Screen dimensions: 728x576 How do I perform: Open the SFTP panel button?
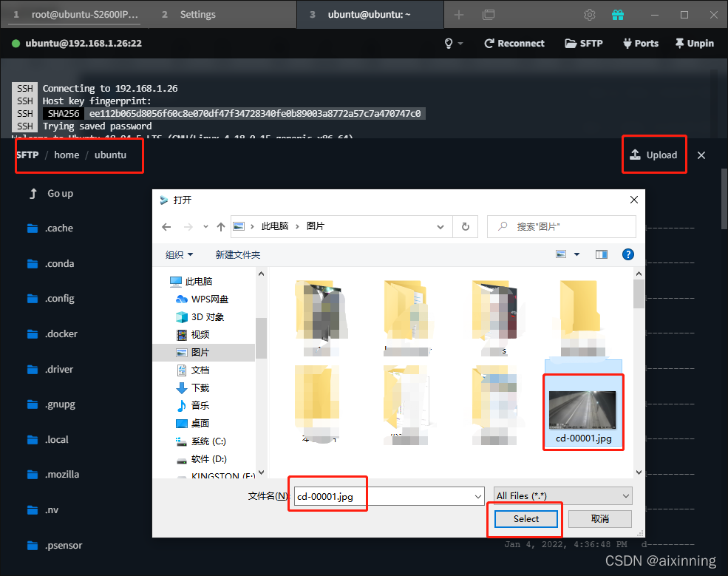[x=584, y=43]
